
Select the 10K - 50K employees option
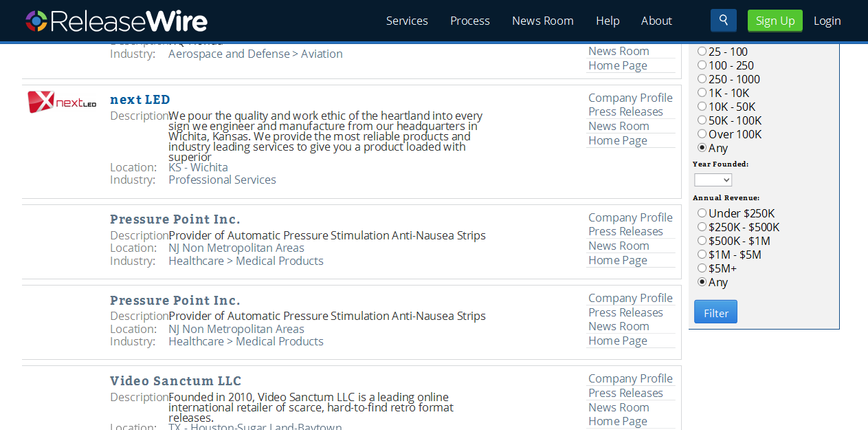(702, 107)
